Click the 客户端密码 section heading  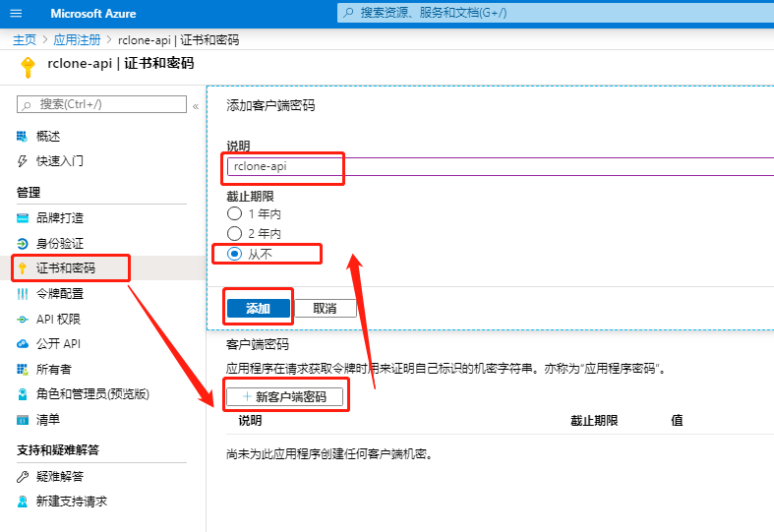[x=258, y=344]
